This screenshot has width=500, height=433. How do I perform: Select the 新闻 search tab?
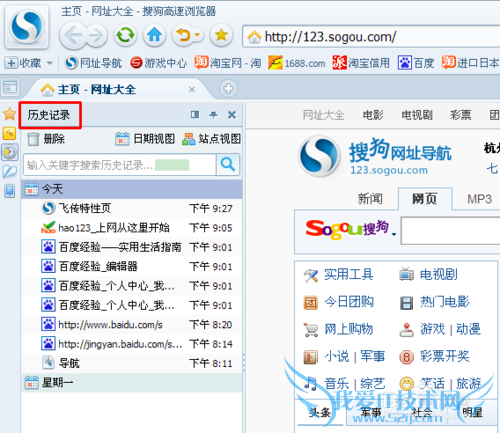[x=370, y=199]
